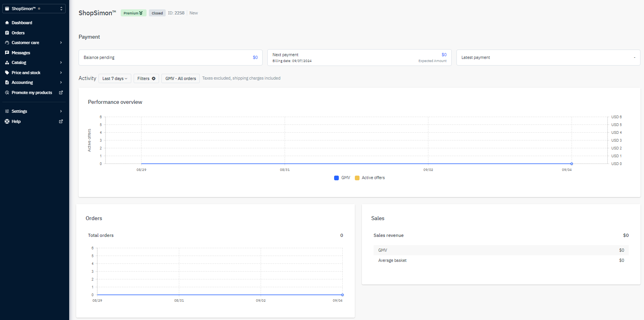Click the Customer care headset icon
The width and height of the screenshot is (644, 320).
[x=7, y=43]
